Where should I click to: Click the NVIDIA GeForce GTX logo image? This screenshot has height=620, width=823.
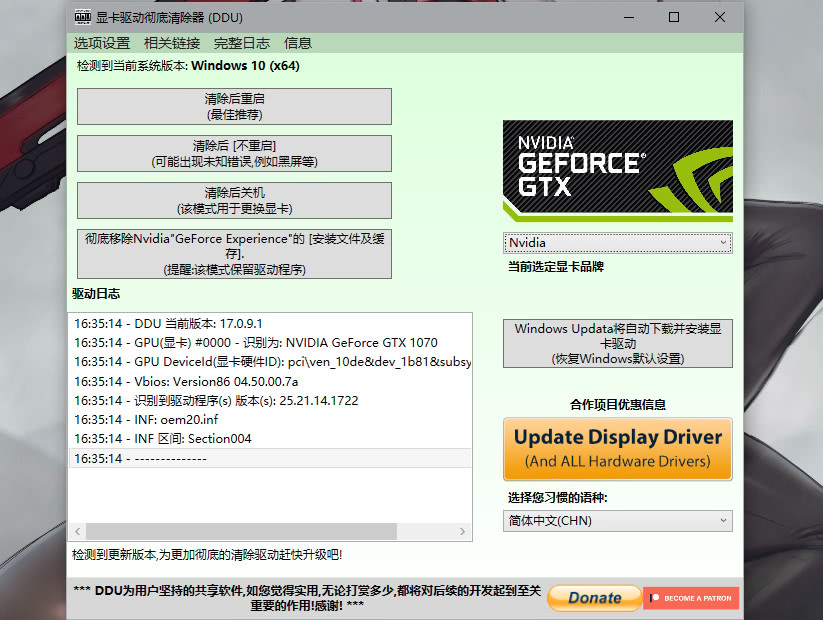[618, 171]
